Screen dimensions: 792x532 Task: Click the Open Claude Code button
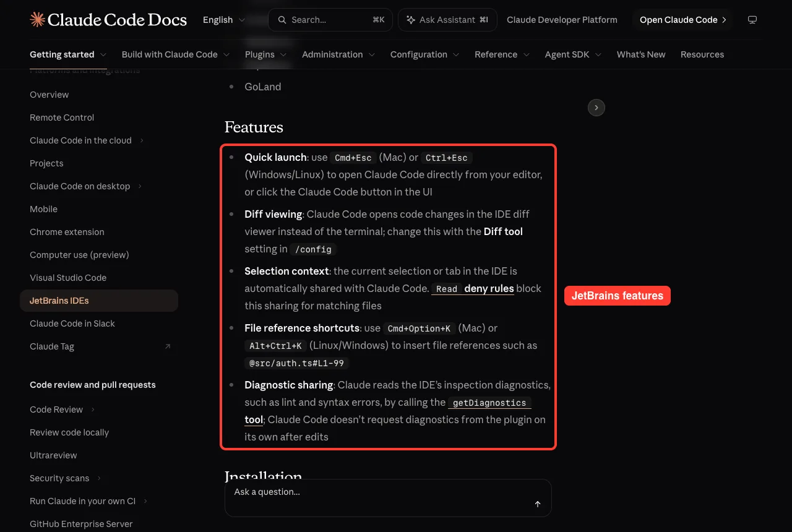tap(682, 20)
